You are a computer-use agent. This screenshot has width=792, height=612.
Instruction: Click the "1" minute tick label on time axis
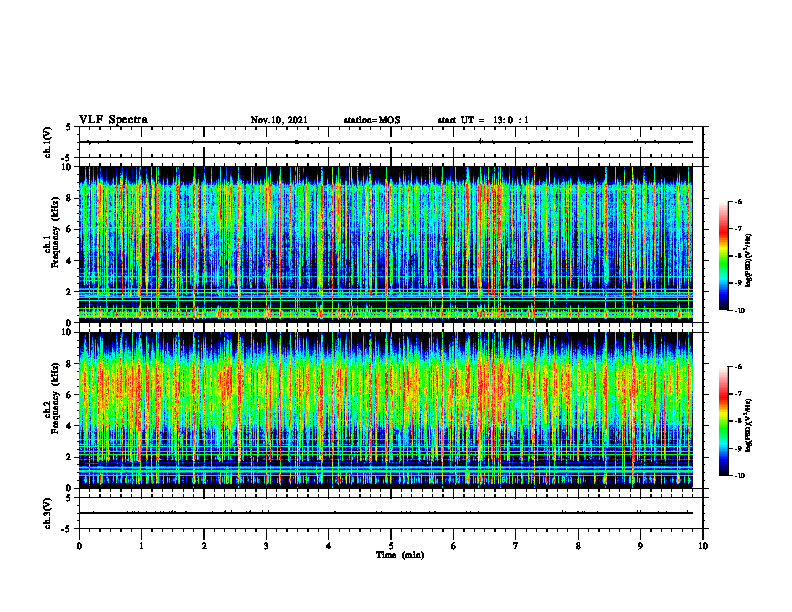click(x=141, y=546)
